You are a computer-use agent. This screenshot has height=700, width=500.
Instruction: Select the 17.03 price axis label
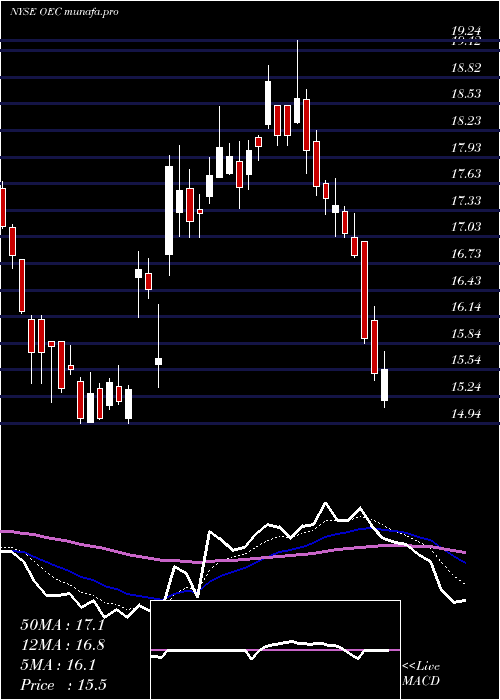[466, 227]
